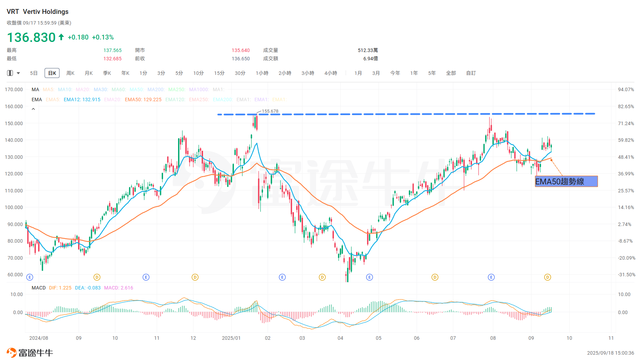Click the earnings E marker before 2025 May
Screen dimensions: 641x364
coord(369,277)
